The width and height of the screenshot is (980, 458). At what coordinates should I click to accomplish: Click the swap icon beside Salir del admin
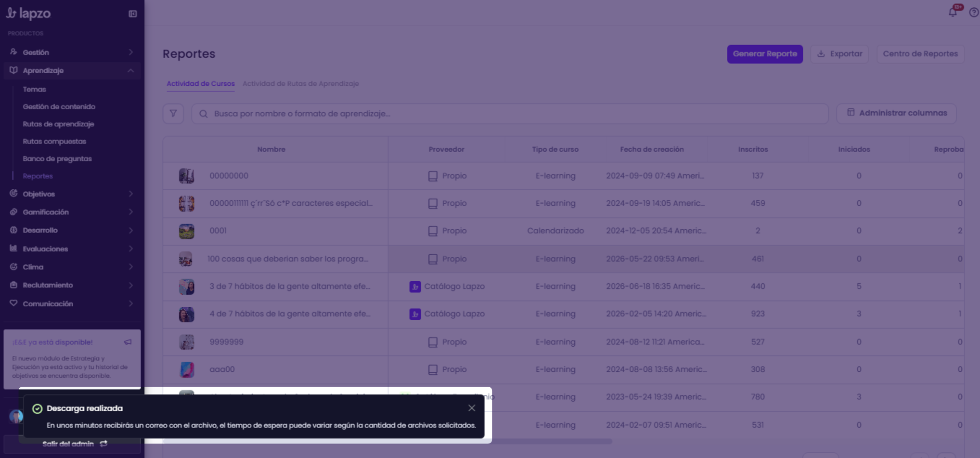coord(103,444)
